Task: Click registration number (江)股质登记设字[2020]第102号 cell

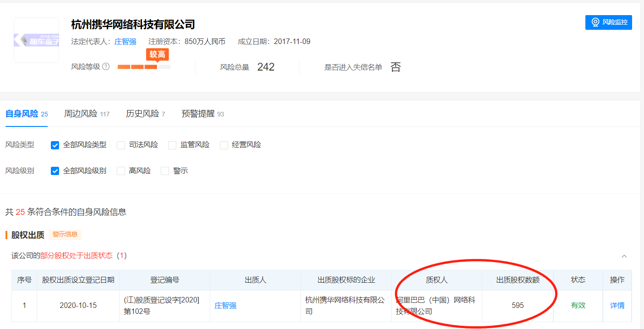Action: tap(164, 306)
